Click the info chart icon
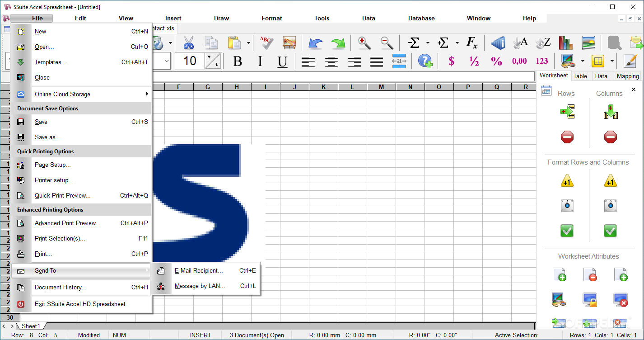The image size is (644, 340). (x=498, y=43)
